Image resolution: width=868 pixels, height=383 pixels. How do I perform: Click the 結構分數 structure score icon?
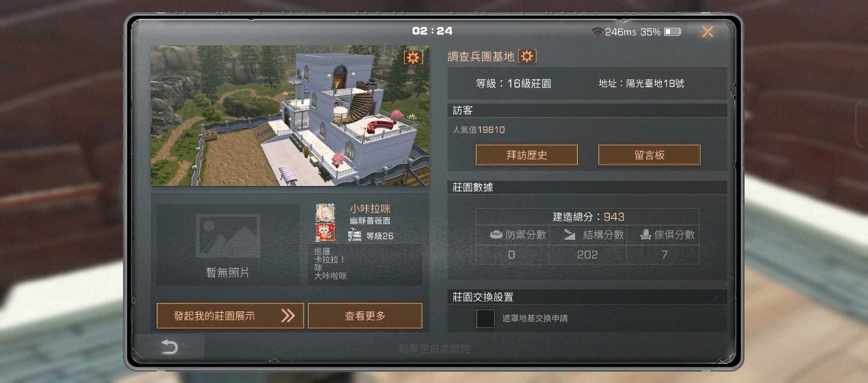click(x=570, y=235)
